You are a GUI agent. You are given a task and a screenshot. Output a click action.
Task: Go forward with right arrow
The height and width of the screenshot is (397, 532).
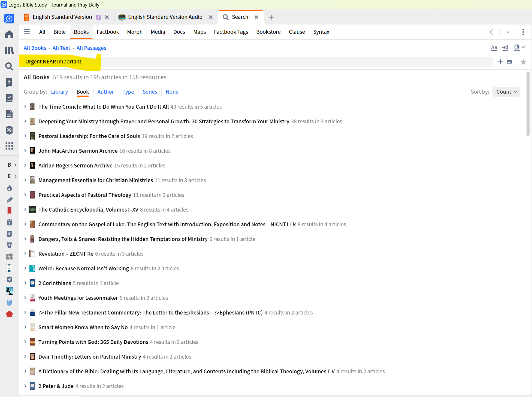(500, 32)
